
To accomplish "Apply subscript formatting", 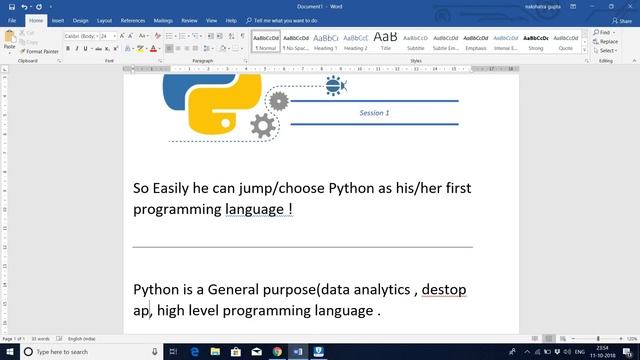I will (x=107, y=49).
